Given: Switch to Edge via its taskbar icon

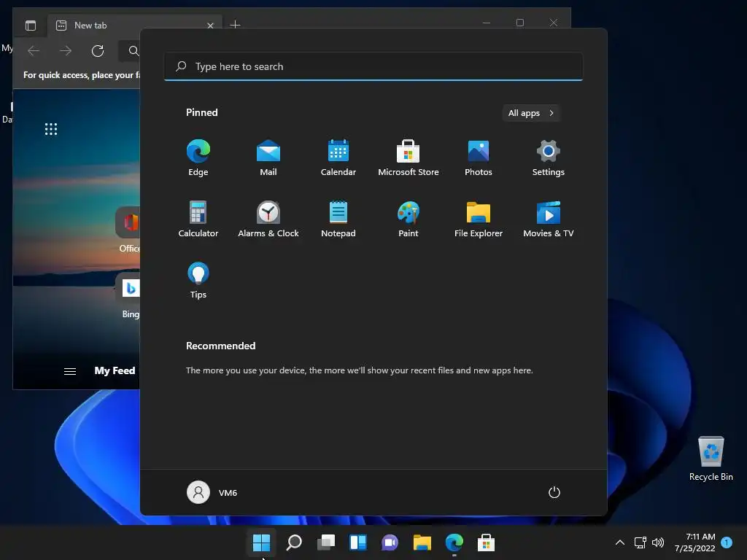Looking at the screenshot, I should (x=454, y=542).
